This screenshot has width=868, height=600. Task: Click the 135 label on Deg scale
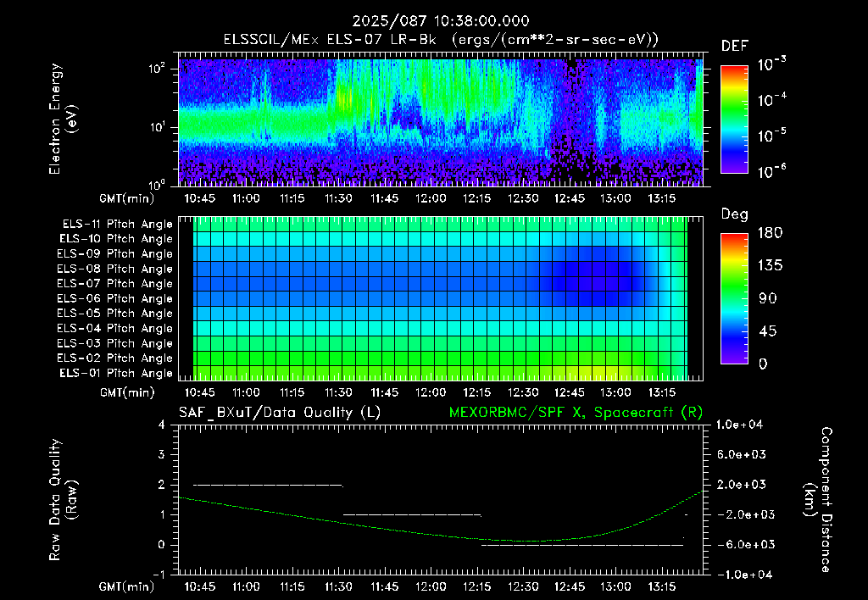coord(770,266)
